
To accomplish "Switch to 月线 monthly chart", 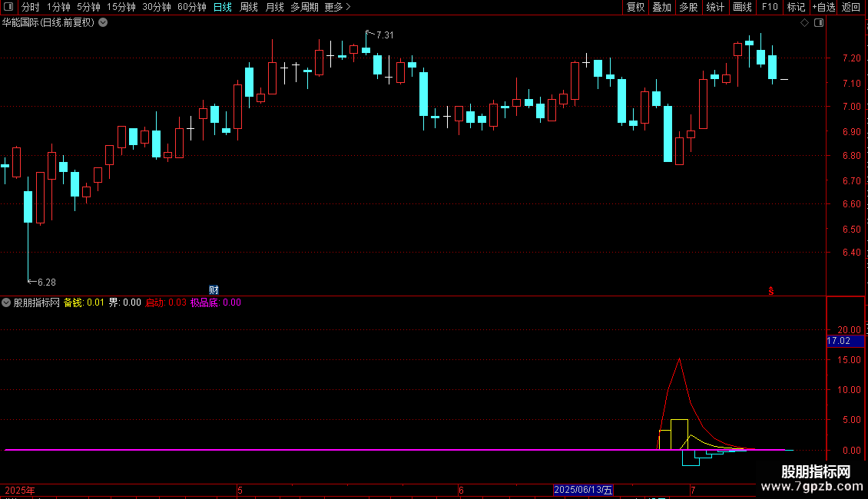I will (274, 7).
